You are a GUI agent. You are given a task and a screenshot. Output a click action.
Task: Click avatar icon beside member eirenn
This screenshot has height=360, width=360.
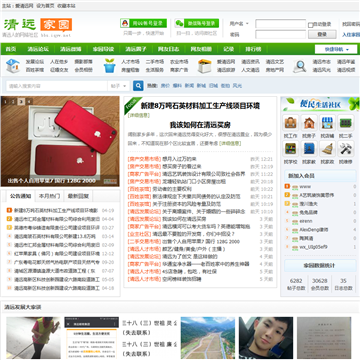point(295,221)
